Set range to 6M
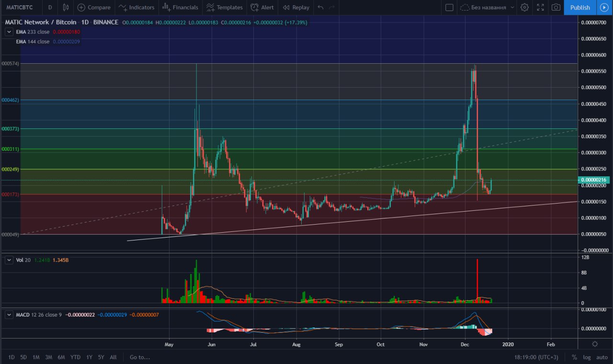The width and height of the screenshot is (613, 364). [61, 357]
